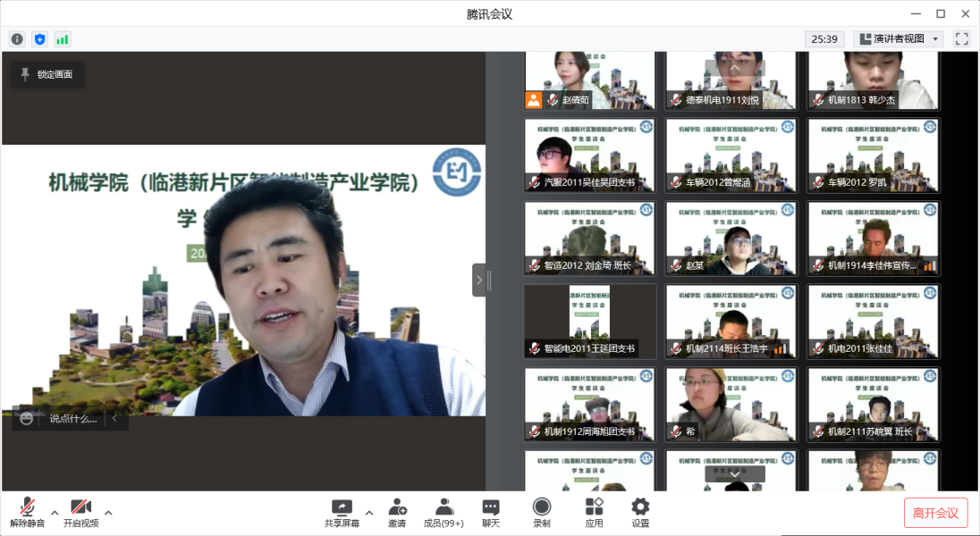Open the 聊天 chat panel

click(491, 513)
